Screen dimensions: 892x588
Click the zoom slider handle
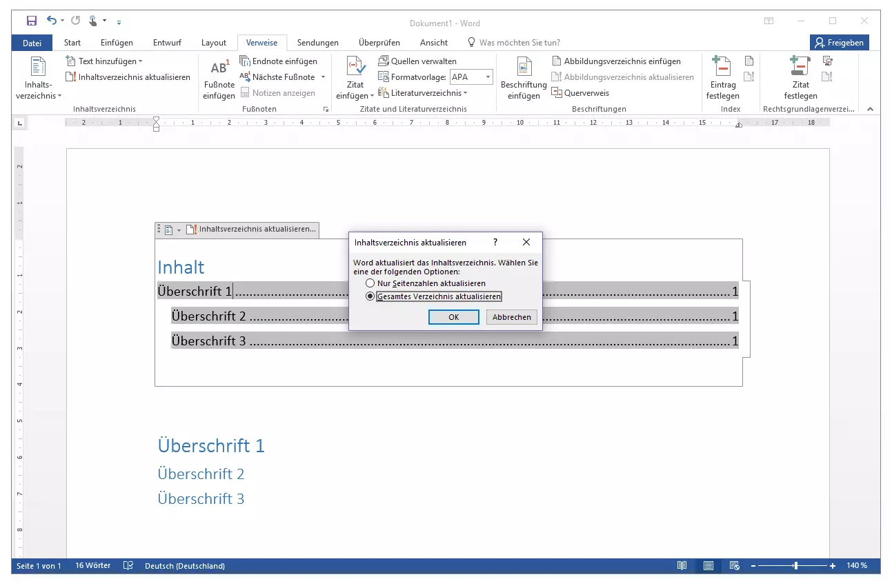click(796, 566)
